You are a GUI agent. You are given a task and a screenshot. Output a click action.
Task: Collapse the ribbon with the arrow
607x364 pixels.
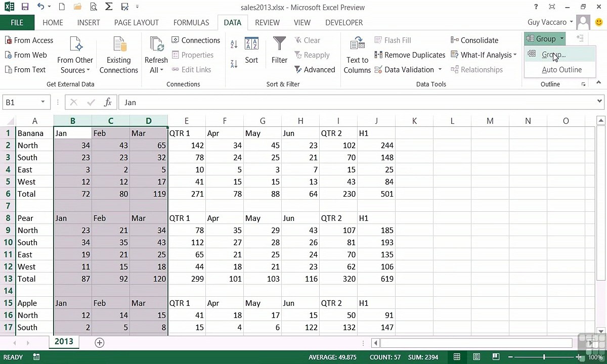(599, 83)
